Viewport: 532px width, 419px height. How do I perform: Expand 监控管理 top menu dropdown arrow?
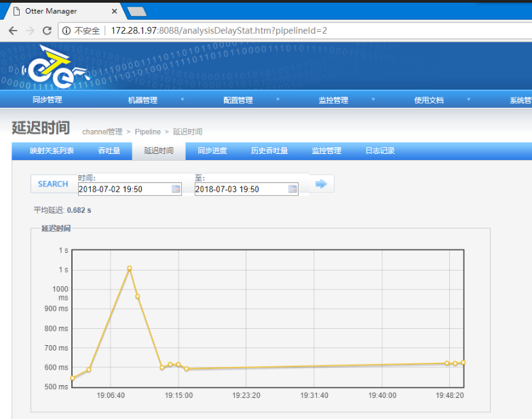[373, 99]
